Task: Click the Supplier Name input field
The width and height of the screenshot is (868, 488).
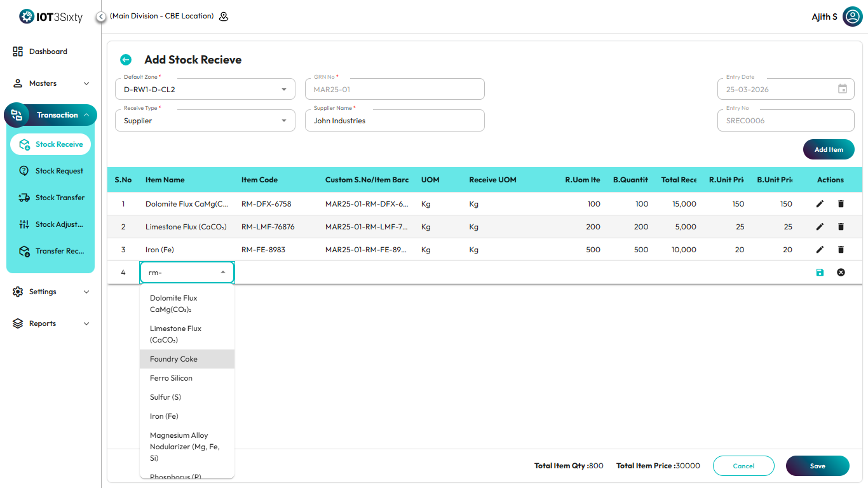Action: coord(394,121)
